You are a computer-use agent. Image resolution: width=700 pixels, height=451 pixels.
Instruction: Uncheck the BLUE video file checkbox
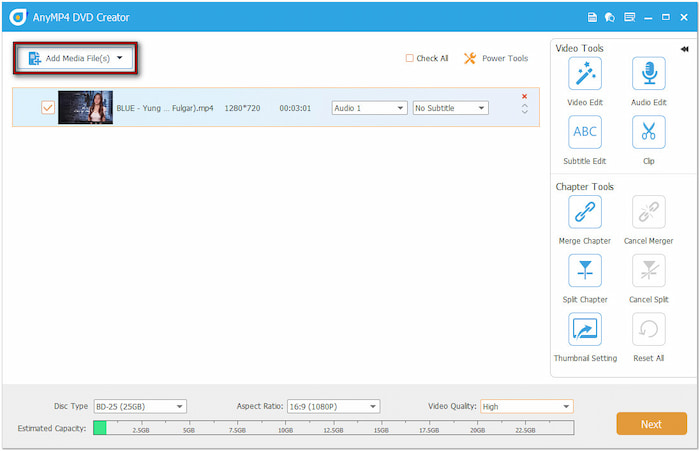pos(47,108)
